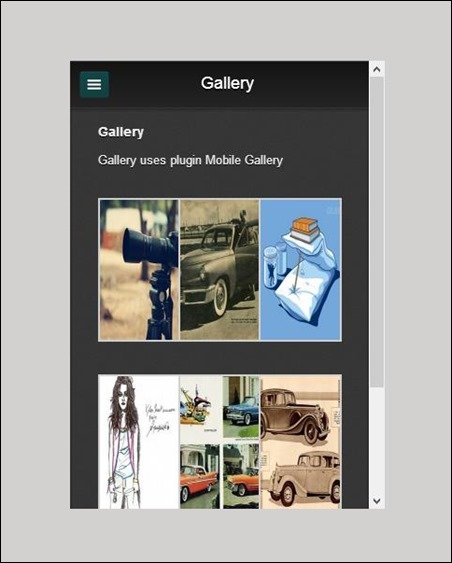
Task: Open the blue pillow and books illustration
Action: coord(300,270)
